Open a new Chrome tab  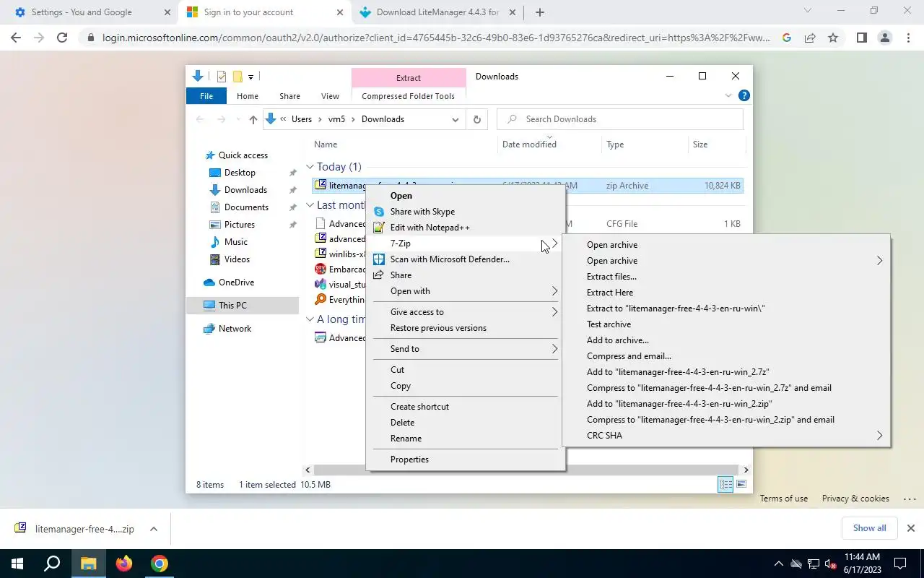point(539,12)
